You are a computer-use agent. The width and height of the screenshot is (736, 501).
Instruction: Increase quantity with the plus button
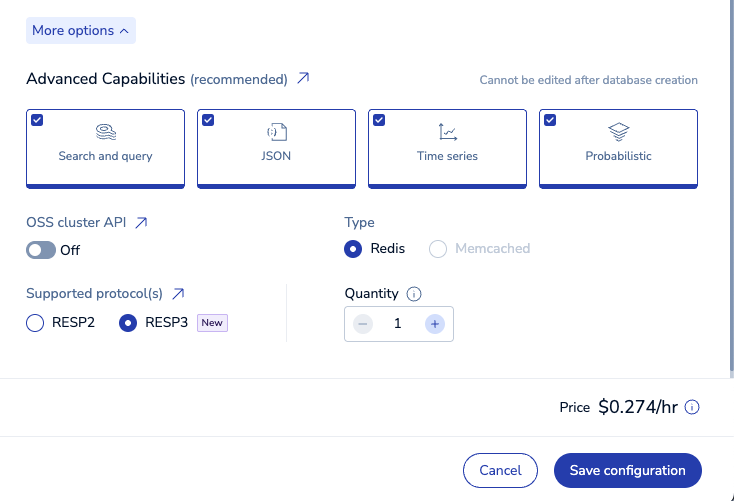pyautogui.click(x=435, y=324)
